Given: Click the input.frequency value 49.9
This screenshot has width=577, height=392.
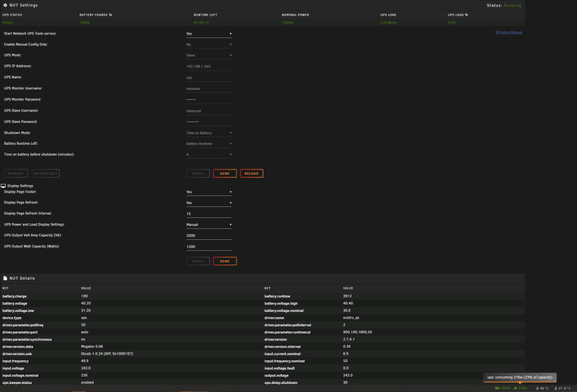Looking at the screenshot, I should [85, 361].
